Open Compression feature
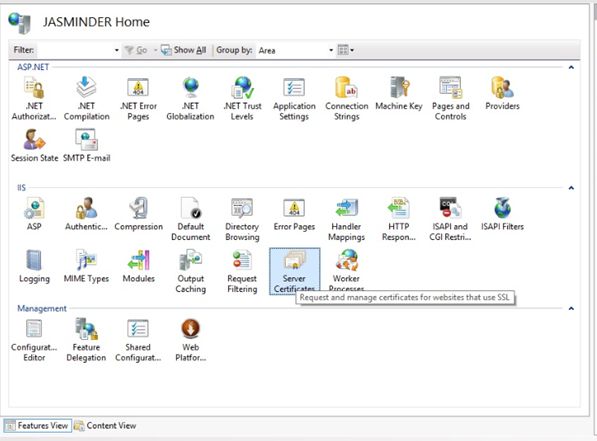 point(138,214)
